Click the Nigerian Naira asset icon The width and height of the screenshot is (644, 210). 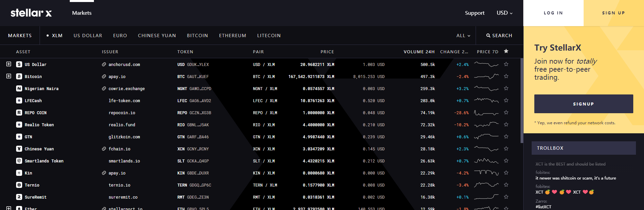point(19,88)
